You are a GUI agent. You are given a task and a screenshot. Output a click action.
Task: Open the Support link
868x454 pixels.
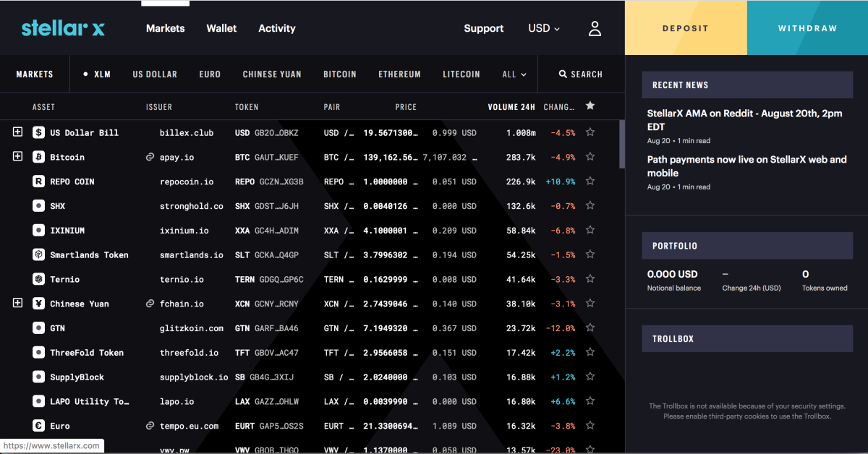click(484, 29)
